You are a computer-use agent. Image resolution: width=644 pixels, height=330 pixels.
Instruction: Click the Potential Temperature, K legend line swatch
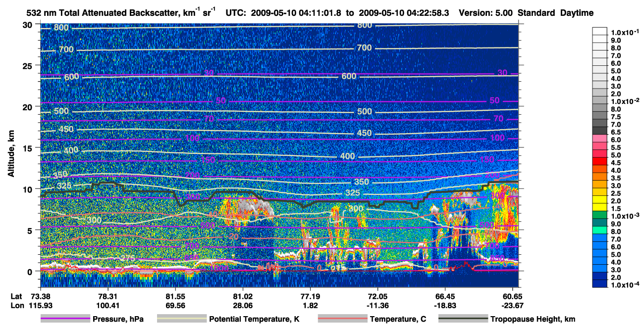tap(181, 319)
